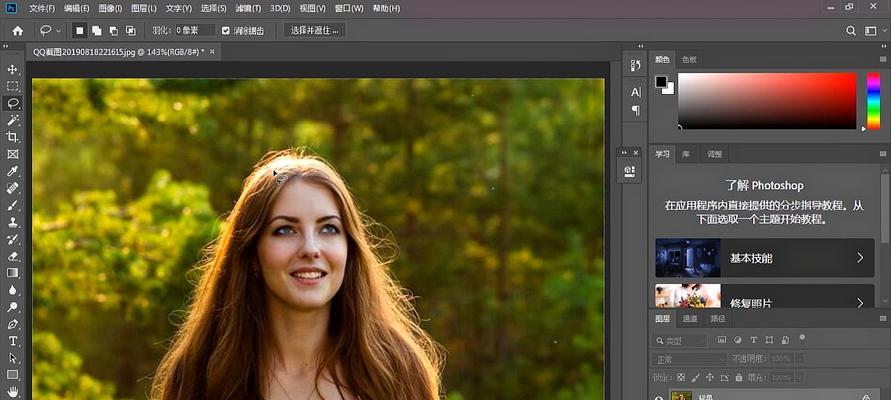Switch to the 通道 channels tab
891x400 pixels.
(690, 319)
